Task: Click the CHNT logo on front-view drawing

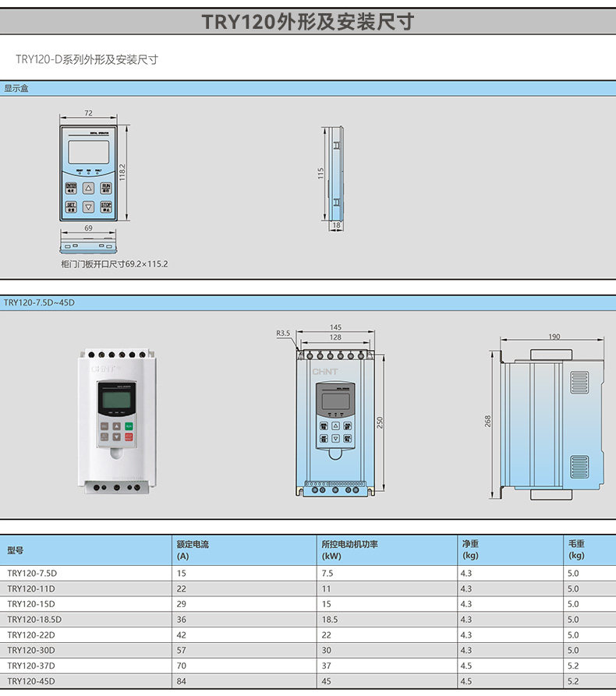Action: [x=325, y=372]
